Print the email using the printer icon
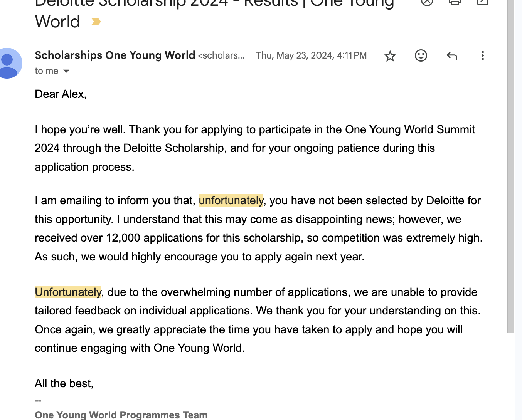 pos(455,2)
